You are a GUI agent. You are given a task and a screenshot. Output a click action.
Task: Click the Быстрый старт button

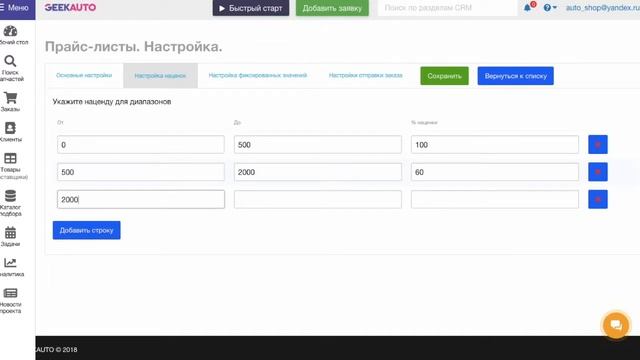pos(251,8)
